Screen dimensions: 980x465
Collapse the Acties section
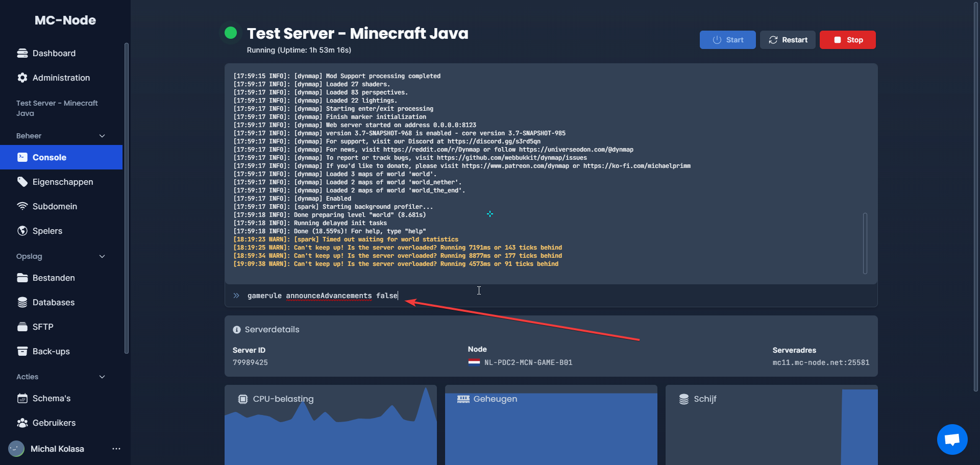pos(102,377)
